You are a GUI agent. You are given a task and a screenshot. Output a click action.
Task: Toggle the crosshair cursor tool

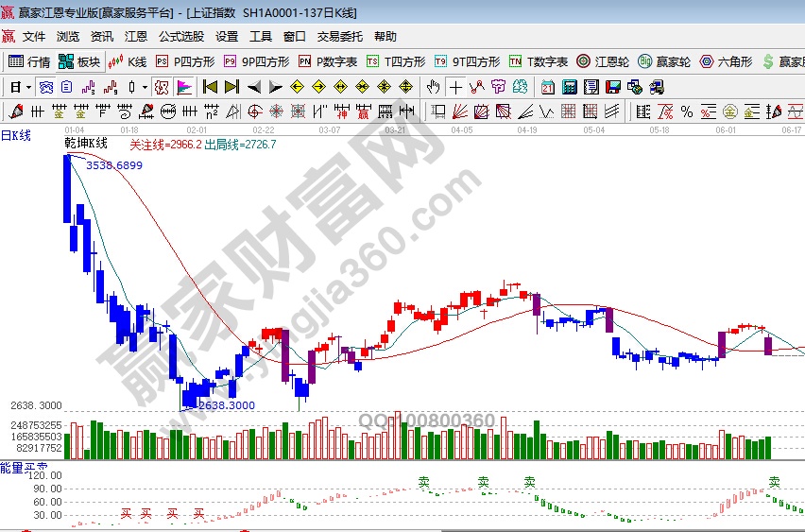click(456, 87)
